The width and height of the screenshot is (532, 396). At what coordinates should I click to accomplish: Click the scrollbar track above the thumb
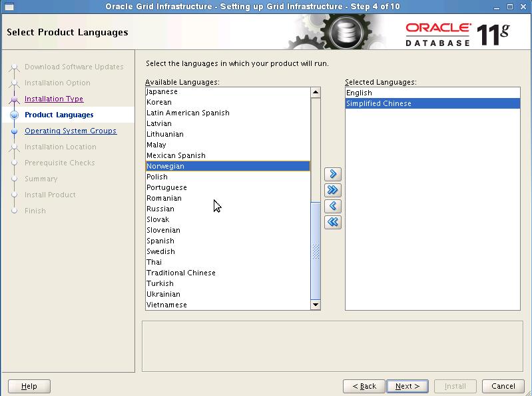tap(316, 149)
